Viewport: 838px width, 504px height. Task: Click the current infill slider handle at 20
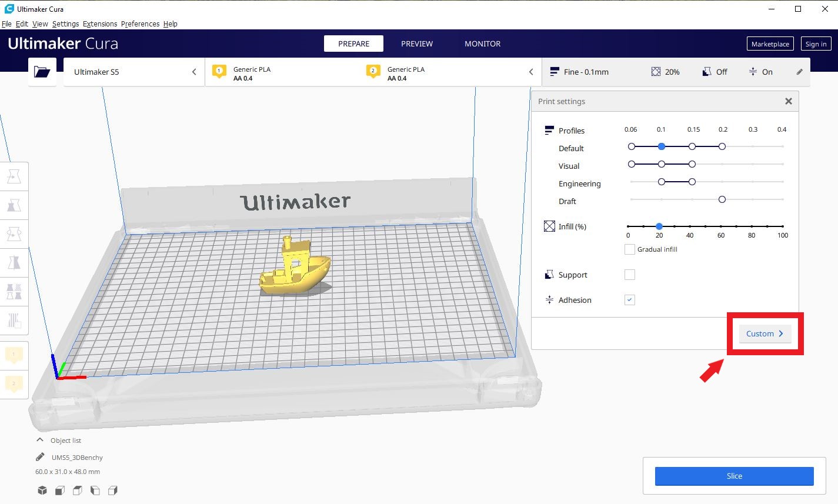coord(659,226)
